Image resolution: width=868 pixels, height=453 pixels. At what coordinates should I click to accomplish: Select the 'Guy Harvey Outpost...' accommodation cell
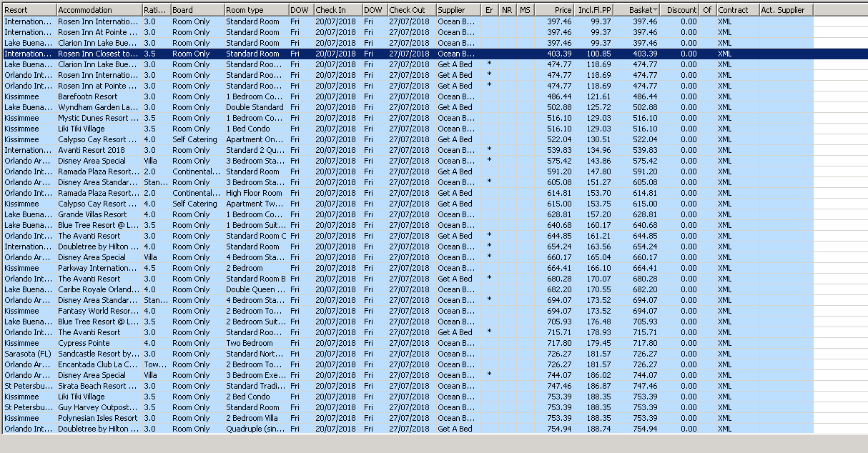99,407
